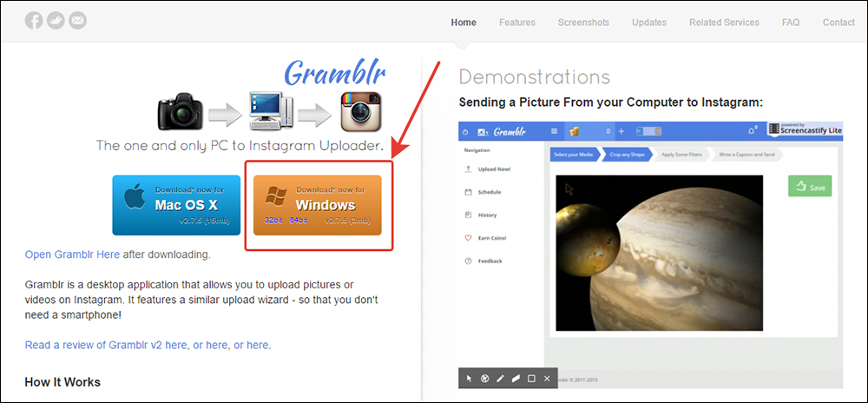The width and height of the screenshot is (868, 403).
Task: Follow the Open Gramblr Here link
Action: 72,254
